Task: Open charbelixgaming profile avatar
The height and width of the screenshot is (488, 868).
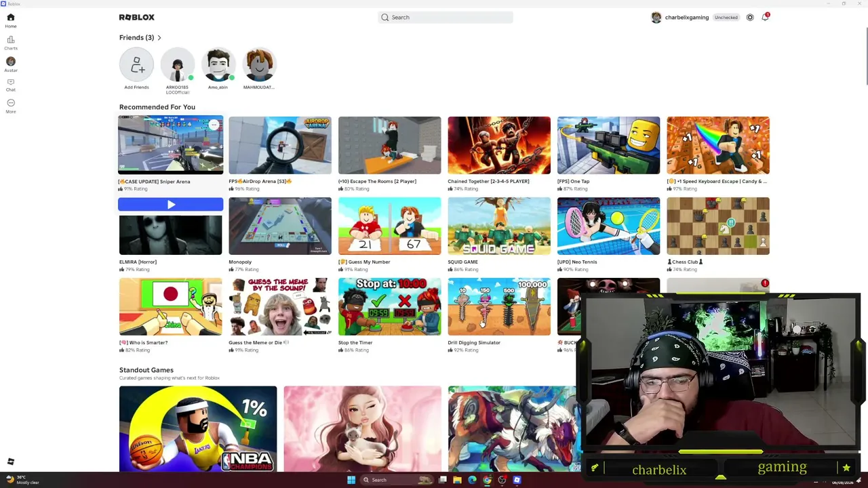Action: click(656, 18)
